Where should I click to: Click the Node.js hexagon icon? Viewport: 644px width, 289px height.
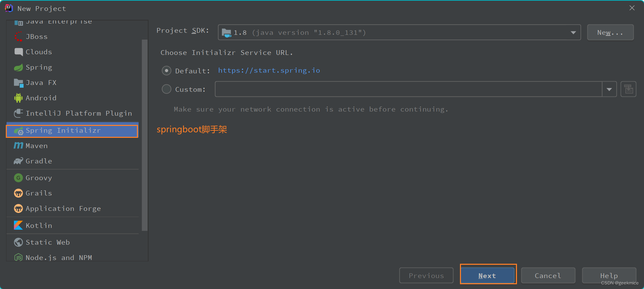[x=18, y=257]
